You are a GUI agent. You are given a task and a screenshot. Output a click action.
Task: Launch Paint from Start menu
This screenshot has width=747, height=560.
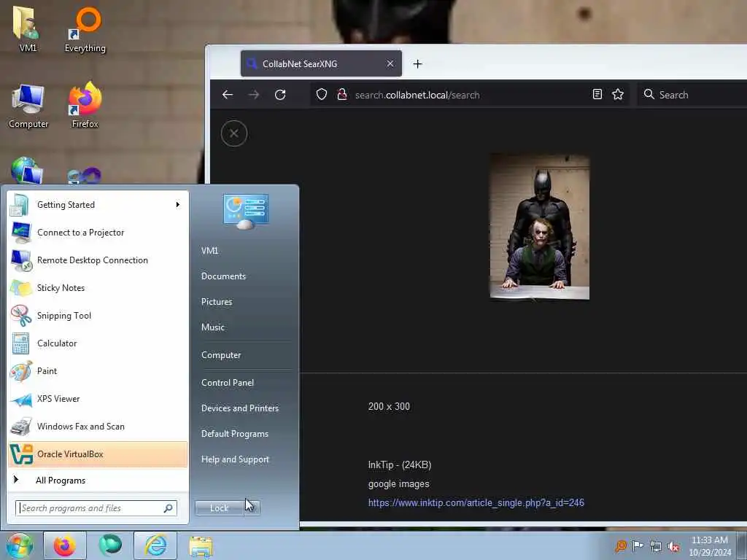pyautogui.click(x=98, y=371)
